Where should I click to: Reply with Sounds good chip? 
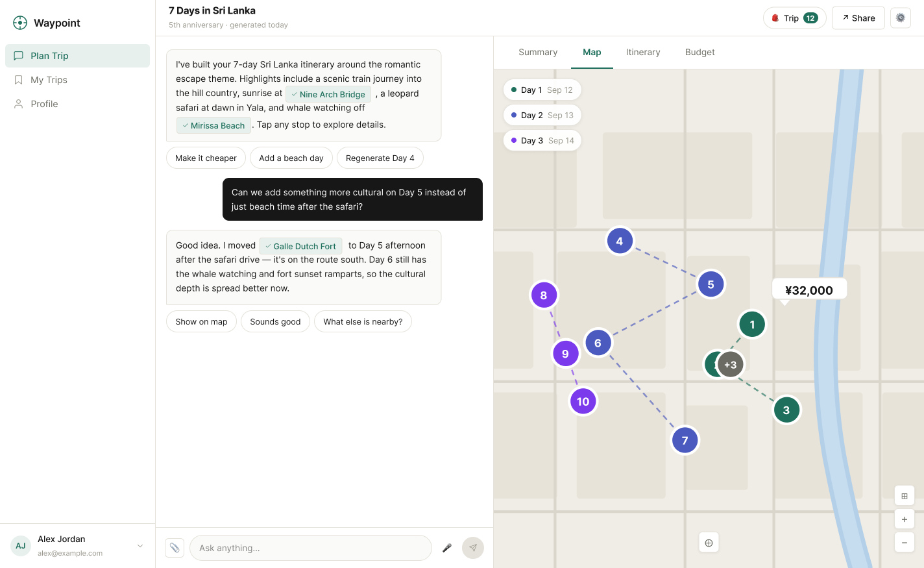click(x=275, y=322)
